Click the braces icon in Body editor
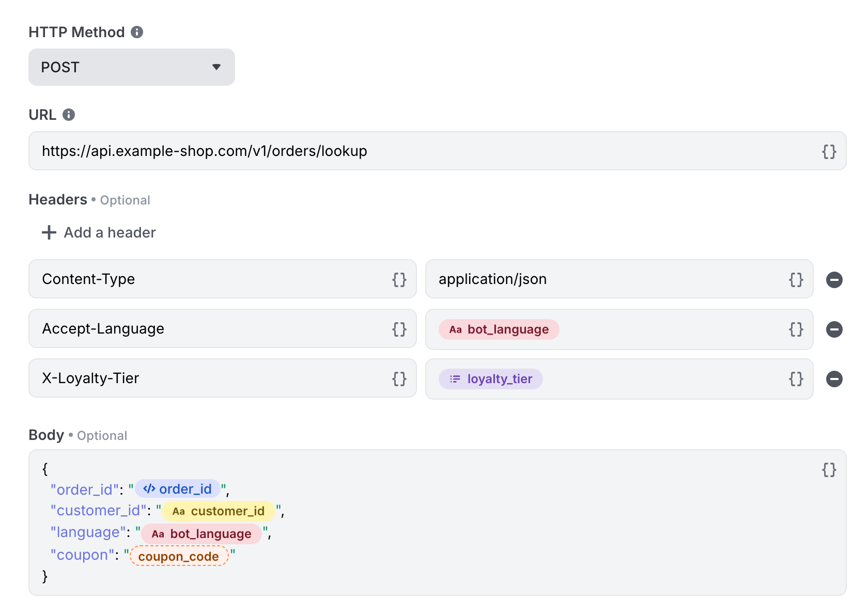 tap(829, 469)
